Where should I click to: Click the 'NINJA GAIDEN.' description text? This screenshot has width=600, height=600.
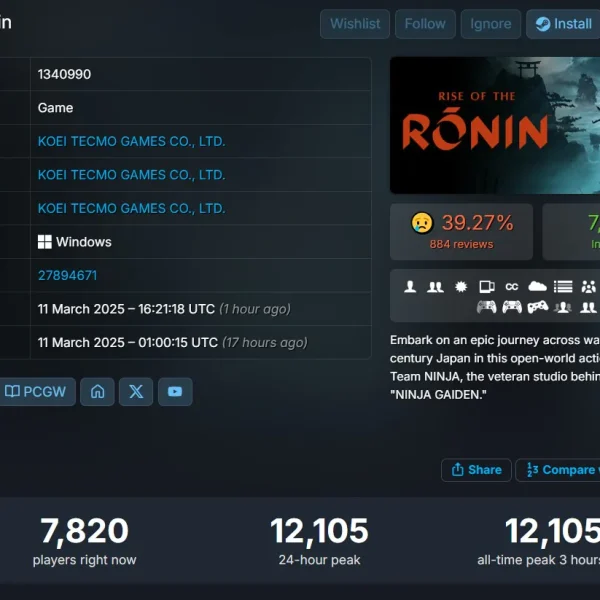[x=438, y=395]
